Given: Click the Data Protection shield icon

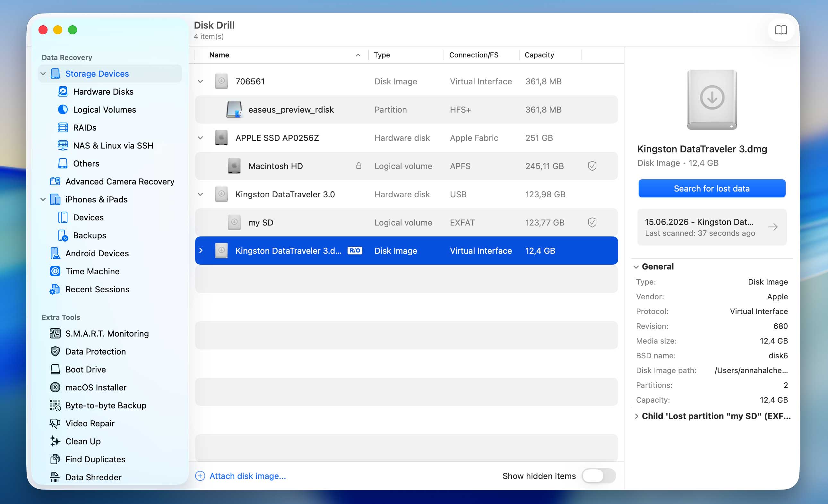Looking at the screenshot, I should click(x=55, y=352).
